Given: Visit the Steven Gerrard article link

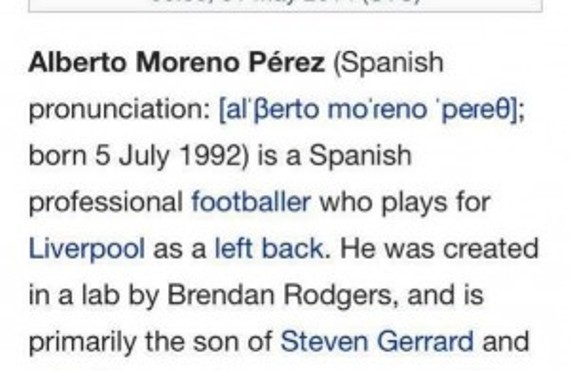Looking at the screenshot, I should tap(377, 342).
